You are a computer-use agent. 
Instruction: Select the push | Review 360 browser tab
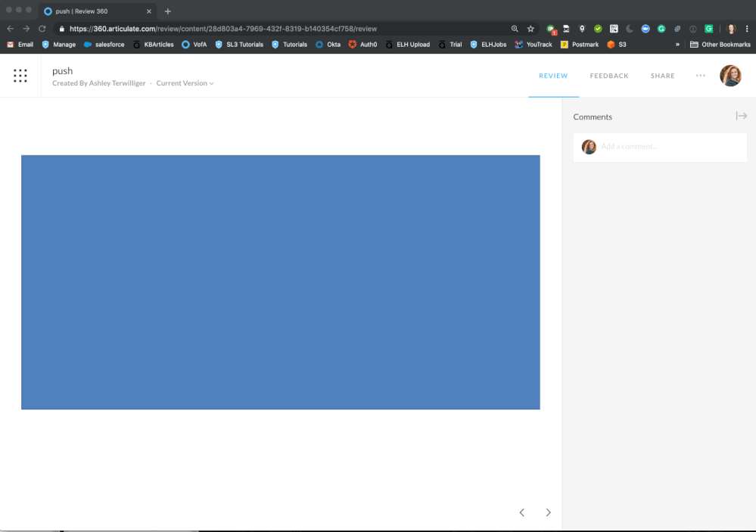tap(96, 11)
